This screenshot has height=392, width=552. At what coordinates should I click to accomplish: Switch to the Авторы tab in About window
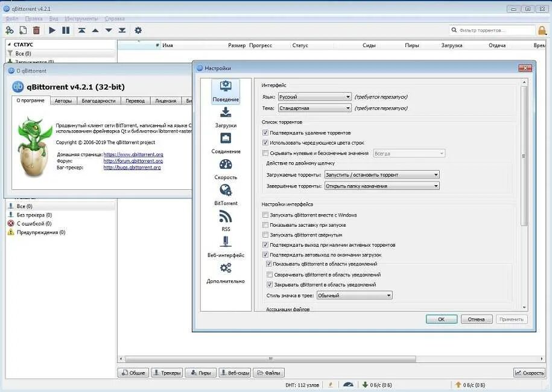(x=63, y=101)
